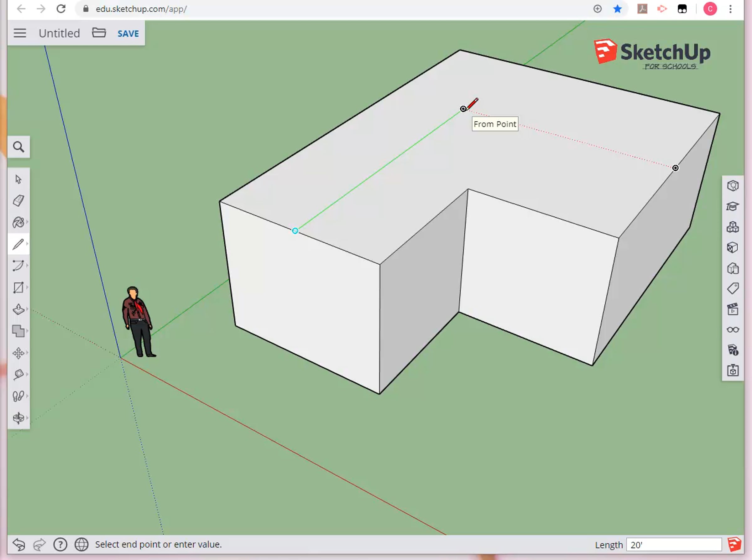Screen dimensions: 752x560
Task: Open the Search tool magnifier
Action: (19, 147)
